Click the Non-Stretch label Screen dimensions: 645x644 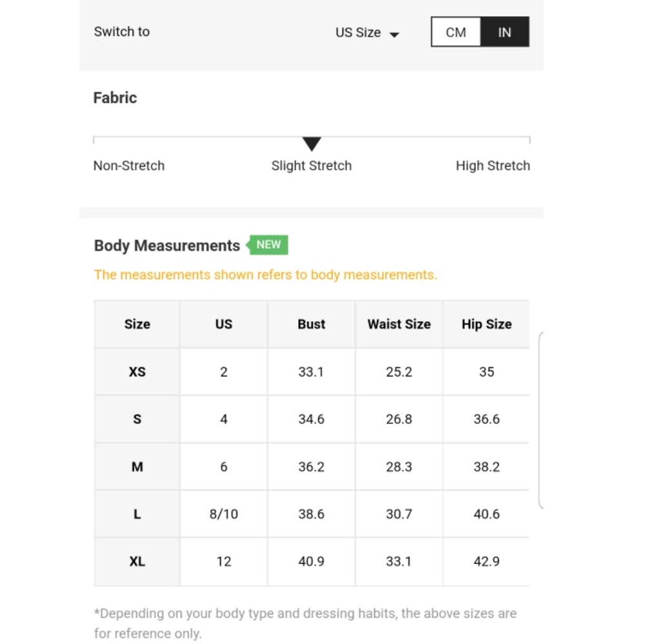[x=129, y=166]
